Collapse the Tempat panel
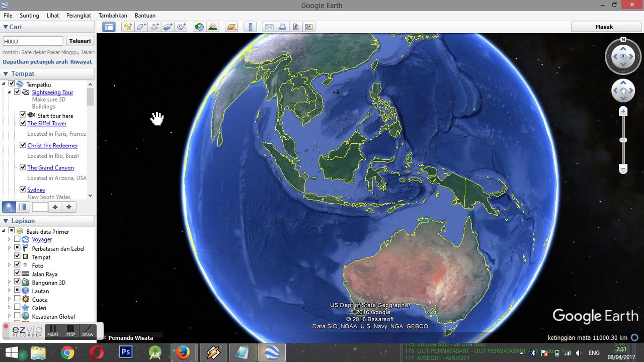The height and width of the screenshot is (362, 644). click(6, 74)
